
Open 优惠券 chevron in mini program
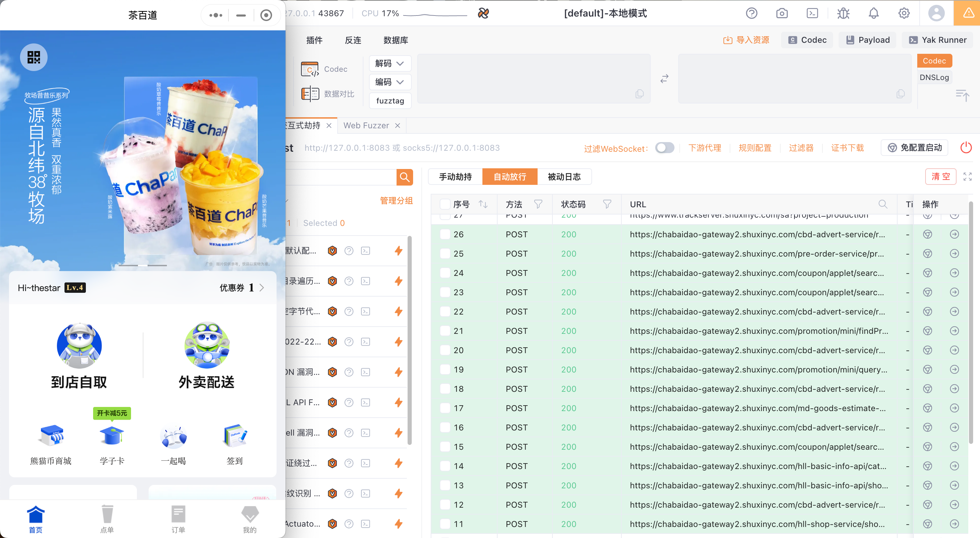click(x=262, y=288)
